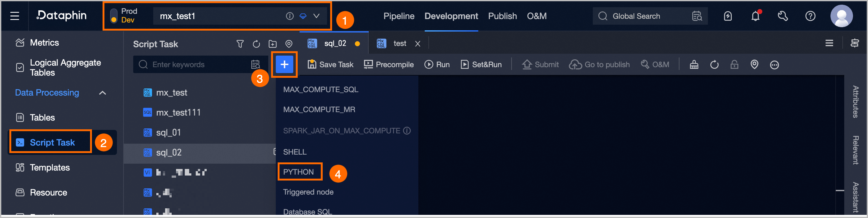The image size is (868, 218).
Task: Open the more options ellipsis icon
Action: [774, 65]
